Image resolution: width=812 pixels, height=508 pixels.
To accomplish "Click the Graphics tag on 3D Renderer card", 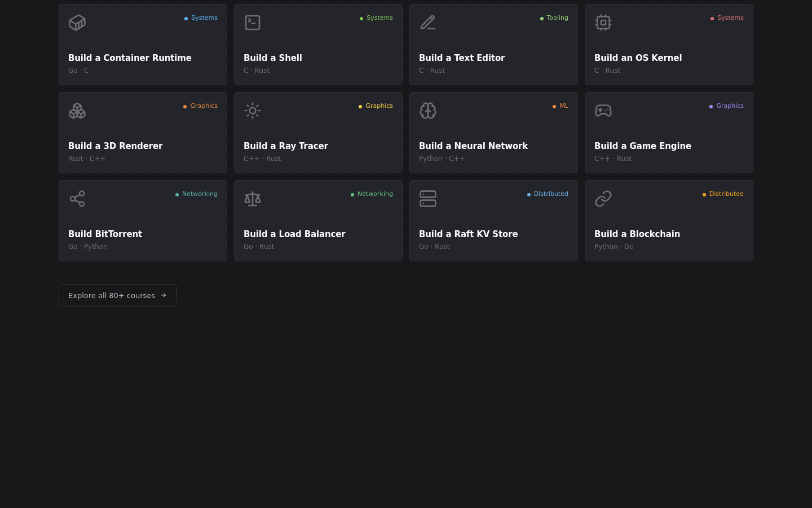I will [200, 106].
